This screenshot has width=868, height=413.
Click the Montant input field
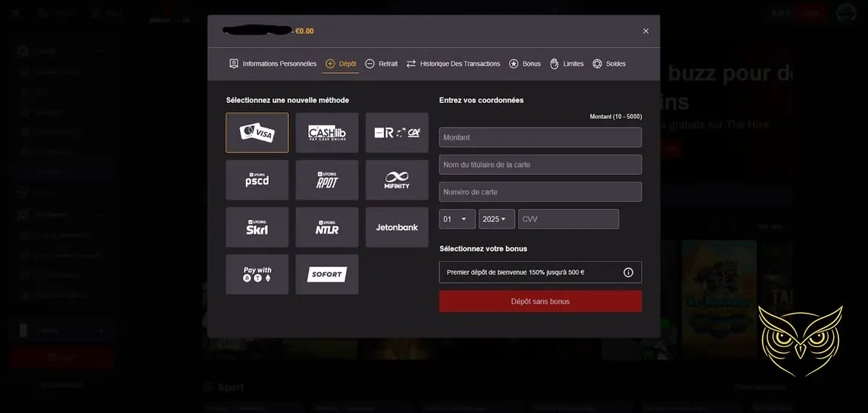click(540, 137)
